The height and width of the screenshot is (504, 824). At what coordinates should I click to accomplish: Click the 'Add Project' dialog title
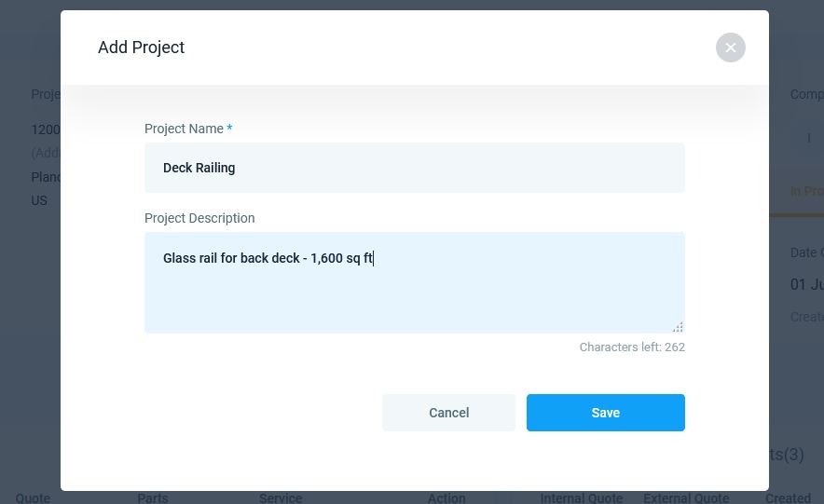tap(142, 48)
